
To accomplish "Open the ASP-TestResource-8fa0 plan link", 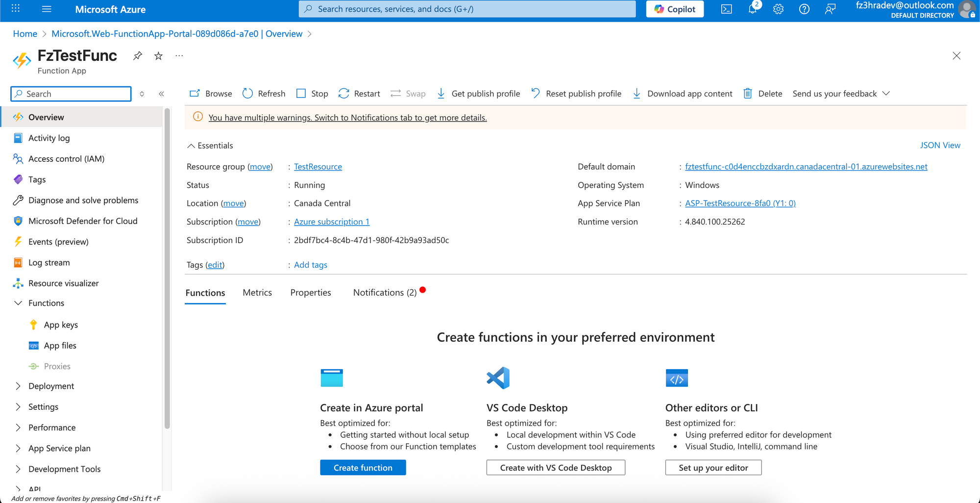I will 740,203.
